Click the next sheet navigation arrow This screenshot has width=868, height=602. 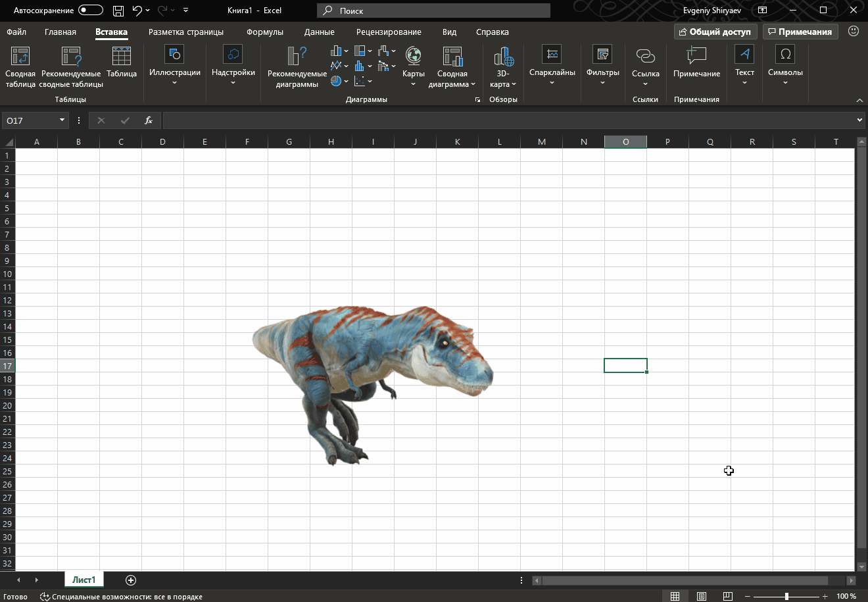pos(36,580)
